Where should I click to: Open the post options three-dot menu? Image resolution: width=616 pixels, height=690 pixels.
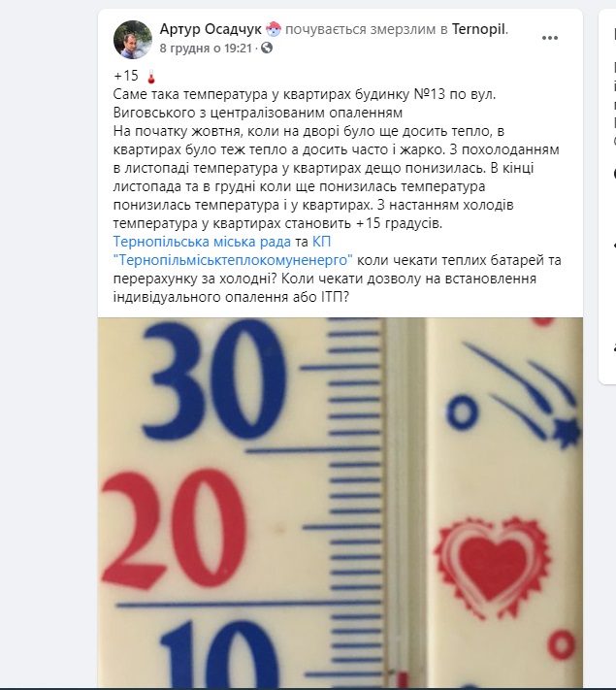tap(550, 38)
